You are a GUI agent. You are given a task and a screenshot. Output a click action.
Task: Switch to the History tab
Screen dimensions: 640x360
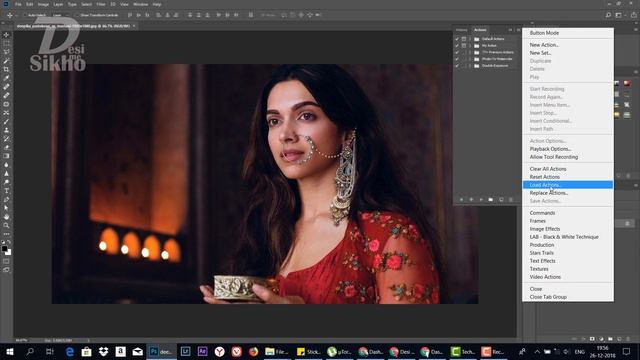click(462, 30)
